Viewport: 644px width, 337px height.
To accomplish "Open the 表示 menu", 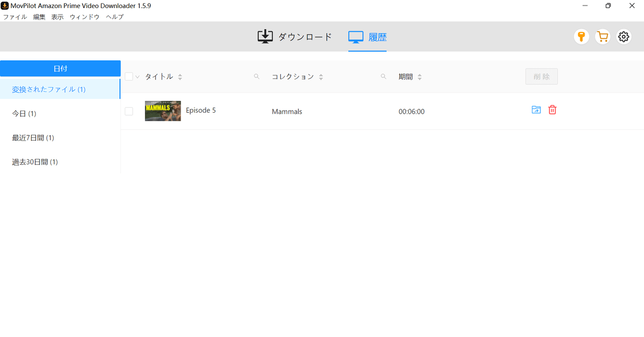I will pyautogui.click(x=57, y=17).
